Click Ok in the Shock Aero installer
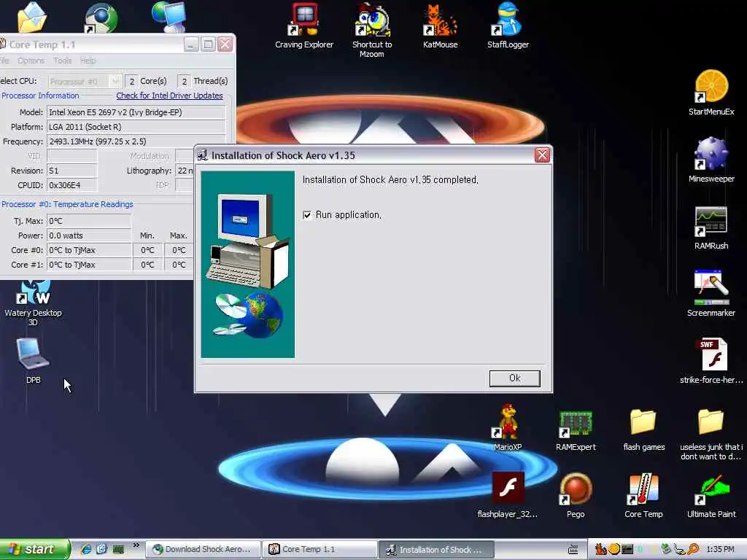The image size is (747, 560). (x=514, y=378)
